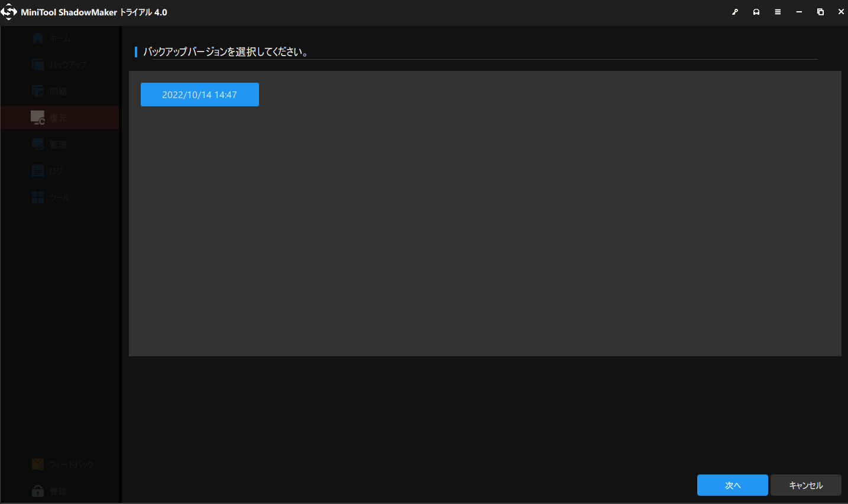Click the バックアップバージョンを選択してください heading
This screenshot has height=504, width=848.
pos(225,52)
